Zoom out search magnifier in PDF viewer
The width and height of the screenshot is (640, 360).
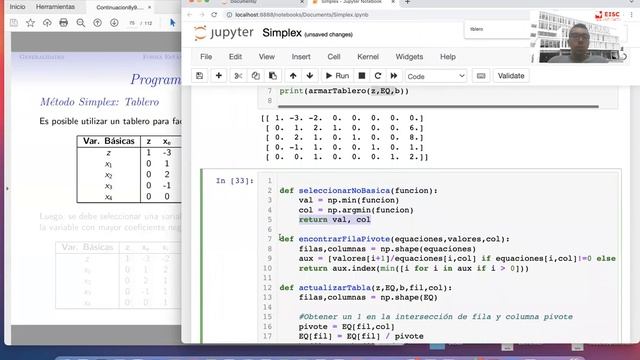(x=81, y=23)
